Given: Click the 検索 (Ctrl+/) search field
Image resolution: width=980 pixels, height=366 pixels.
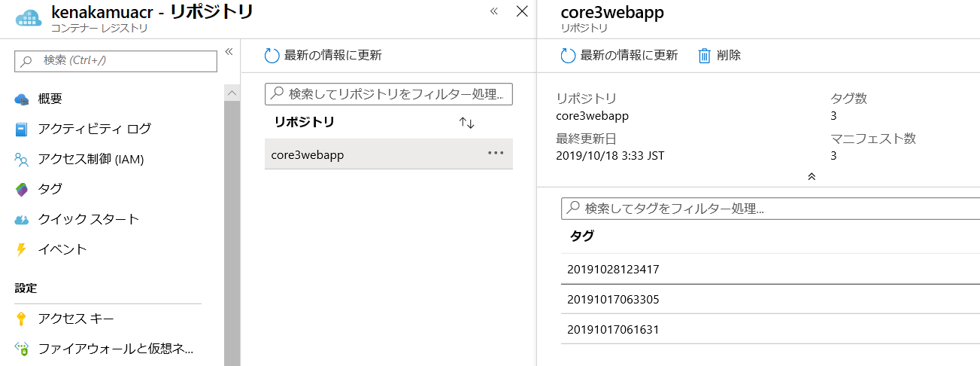Looking at the screenshot, I should click(x=116, y=60).
